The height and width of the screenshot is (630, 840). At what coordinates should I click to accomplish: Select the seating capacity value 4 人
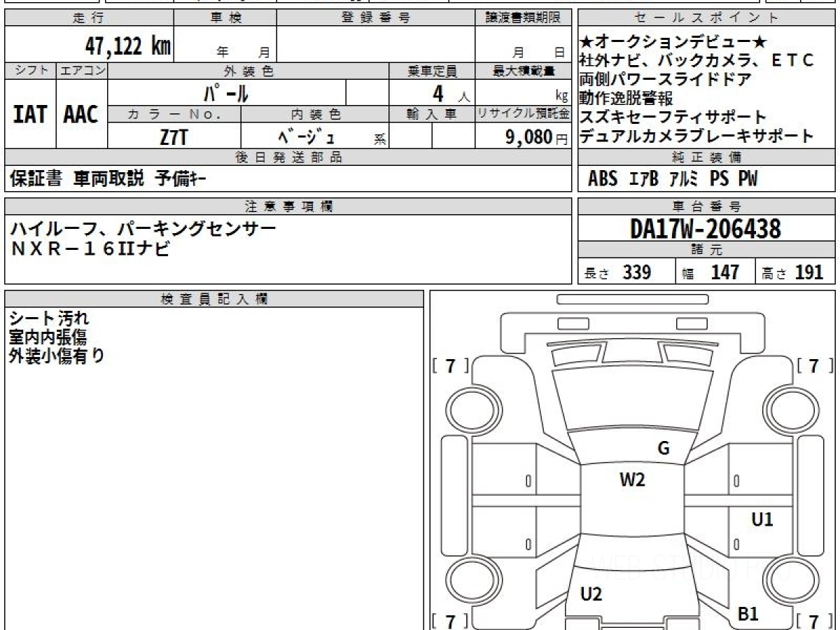(451, 93)
